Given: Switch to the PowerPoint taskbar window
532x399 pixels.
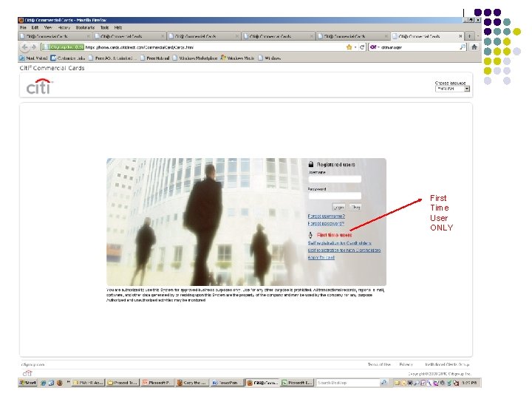Looking at the screenshot, I should tap(227, 383).
